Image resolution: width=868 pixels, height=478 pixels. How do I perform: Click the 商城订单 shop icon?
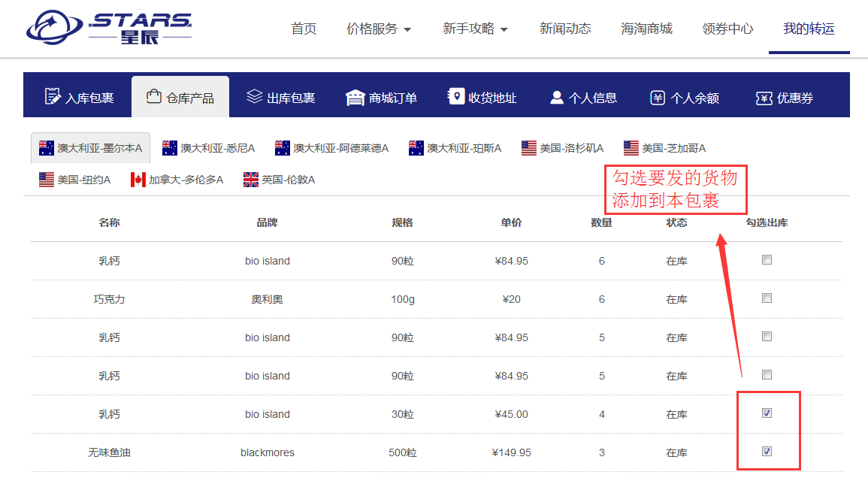point(355,98)
